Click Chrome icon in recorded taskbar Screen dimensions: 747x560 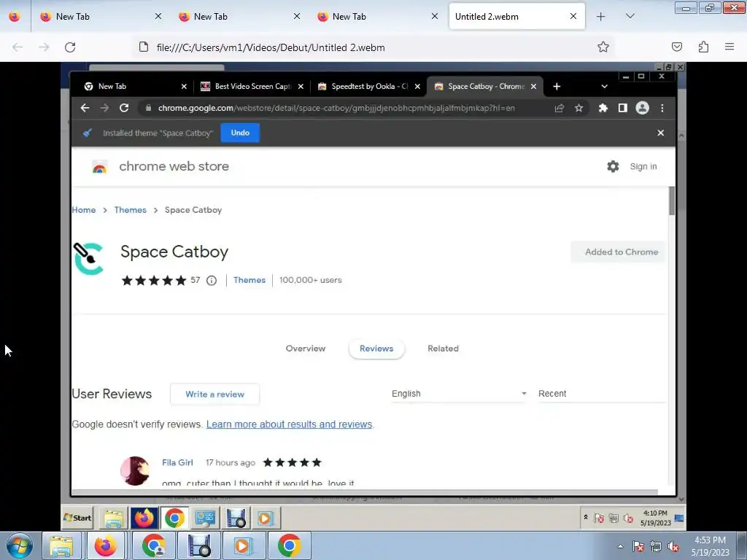[174, 518]
